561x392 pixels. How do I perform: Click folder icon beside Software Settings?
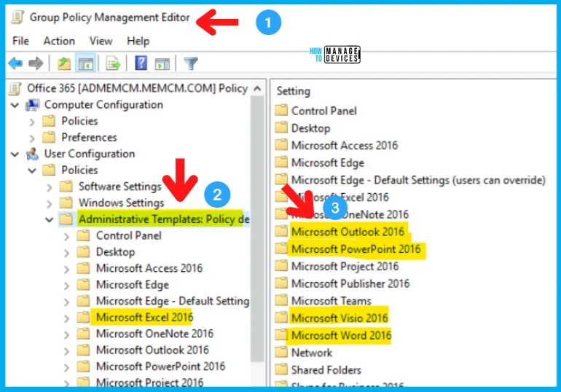point(66,186)
